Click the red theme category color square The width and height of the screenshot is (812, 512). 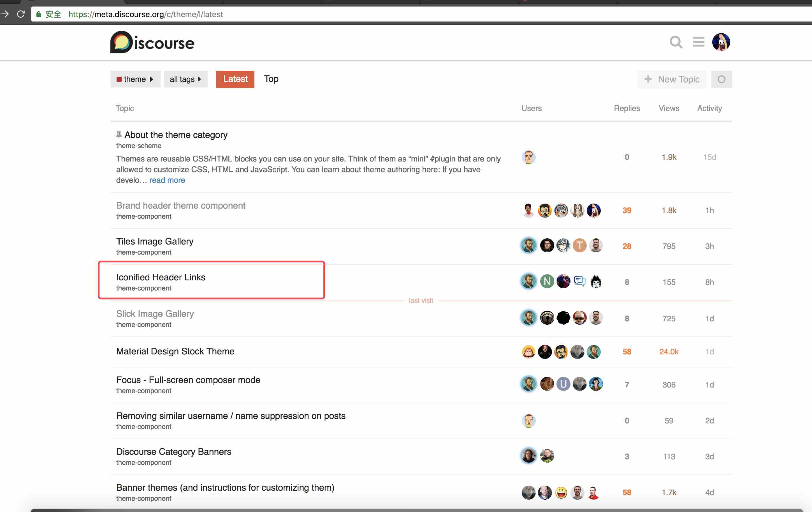point(119,79)
